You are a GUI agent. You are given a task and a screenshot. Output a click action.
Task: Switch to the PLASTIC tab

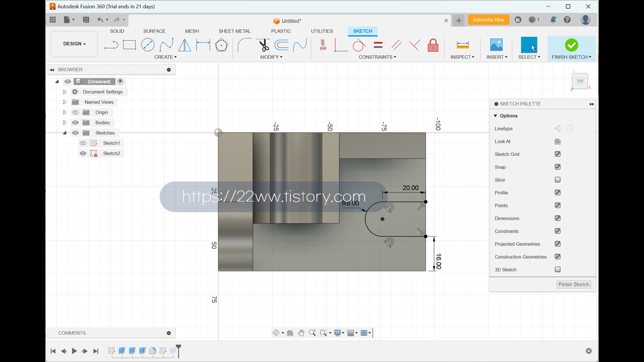(281, 31)
